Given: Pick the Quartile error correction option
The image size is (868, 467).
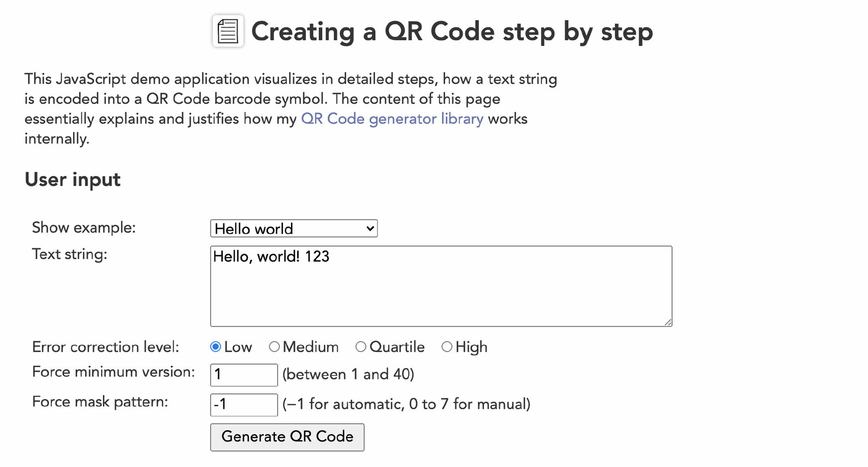Looking at the screenshot, I should coord(361,347).
